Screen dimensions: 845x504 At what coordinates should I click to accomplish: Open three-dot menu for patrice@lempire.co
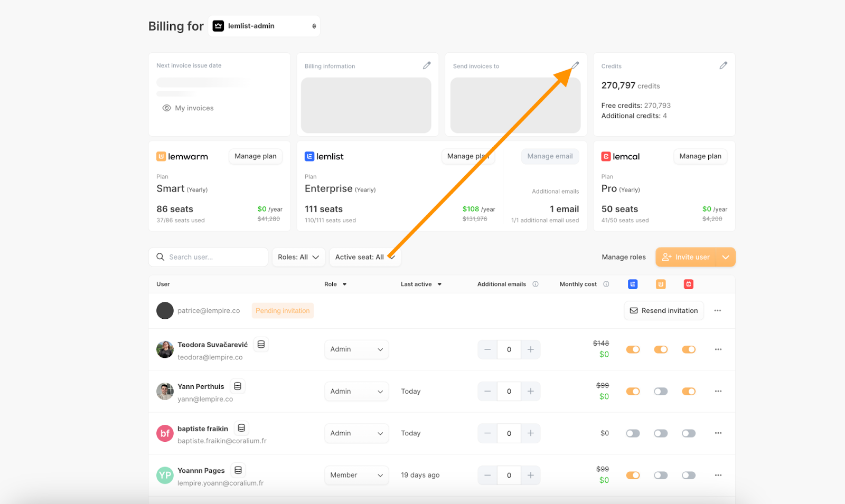(717, 311)
